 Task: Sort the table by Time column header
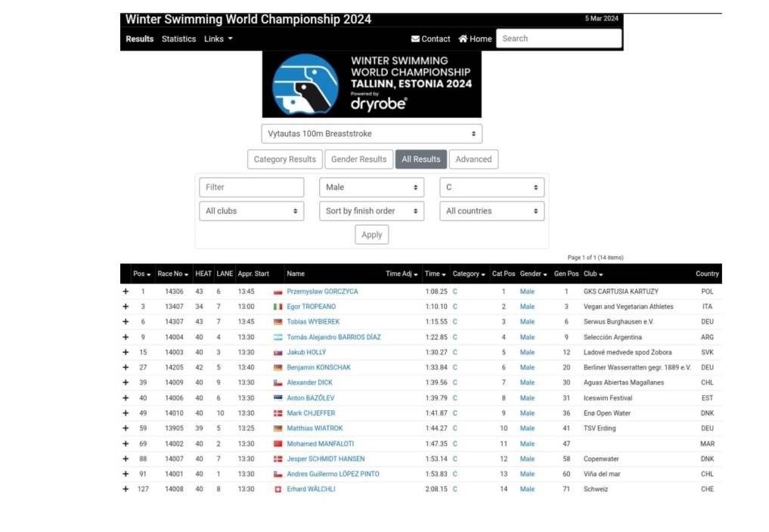pos(434,274)
